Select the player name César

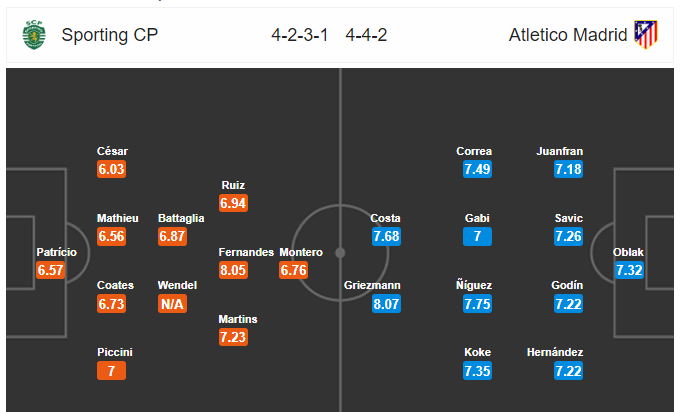(x=112, y=151)
